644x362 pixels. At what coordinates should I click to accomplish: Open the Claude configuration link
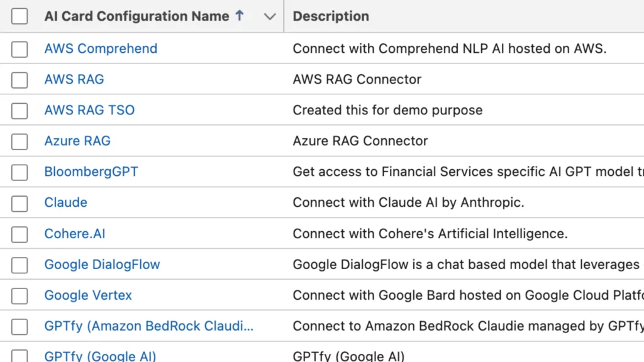[65, 202]
